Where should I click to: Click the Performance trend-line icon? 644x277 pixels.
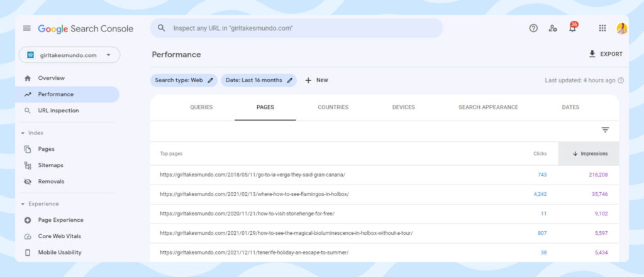point(28,94)
